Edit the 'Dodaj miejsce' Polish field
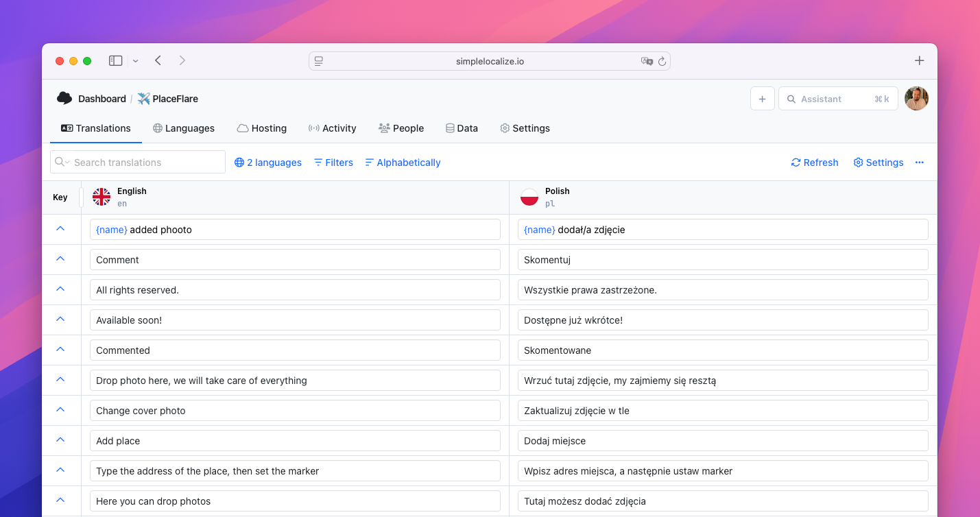Image resolution: width=980 pixels, height=517 pixels. click(723, 441)
